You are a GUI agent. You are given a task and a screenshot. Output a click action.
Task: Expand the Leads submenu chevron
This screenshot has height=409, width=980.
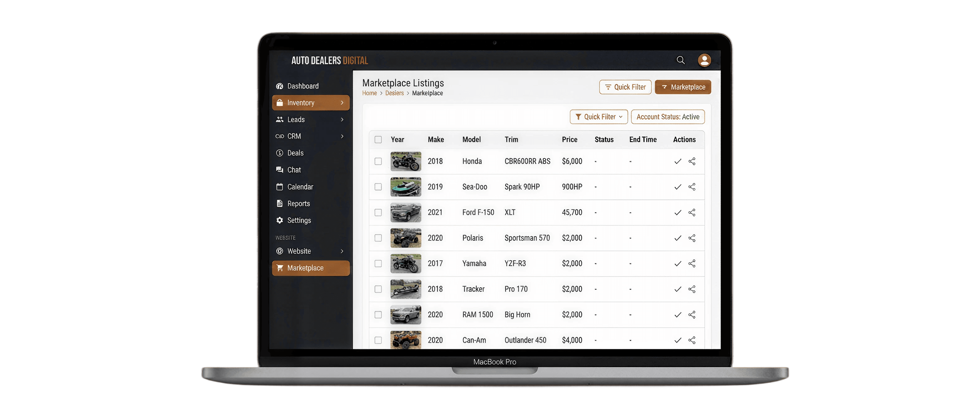[342, 120]
